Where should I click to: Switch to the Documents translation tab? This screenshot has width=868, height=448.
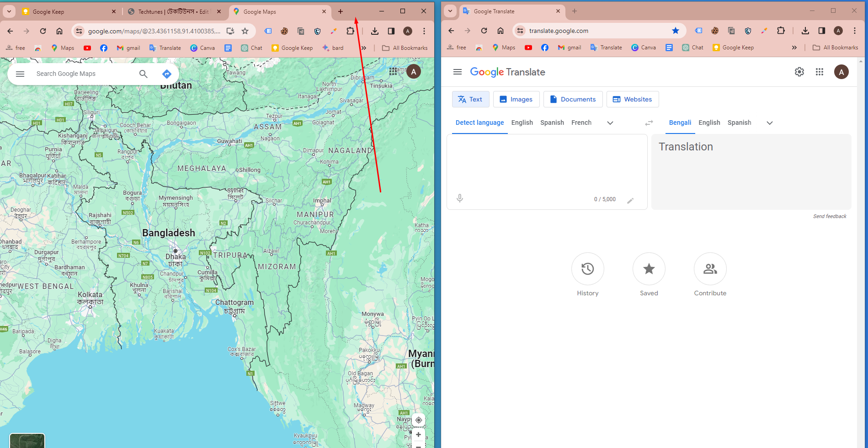[573, 99]
